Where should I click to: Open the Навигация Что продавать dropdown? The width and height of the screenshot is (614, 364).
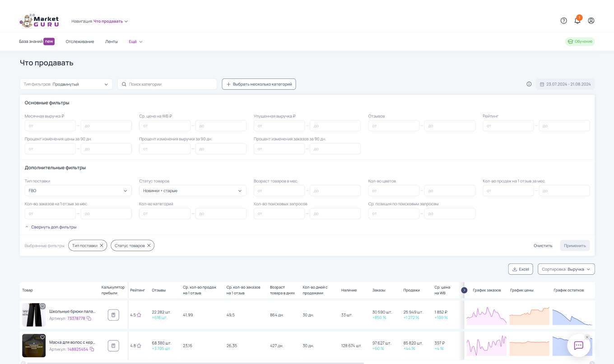(100, 21)
